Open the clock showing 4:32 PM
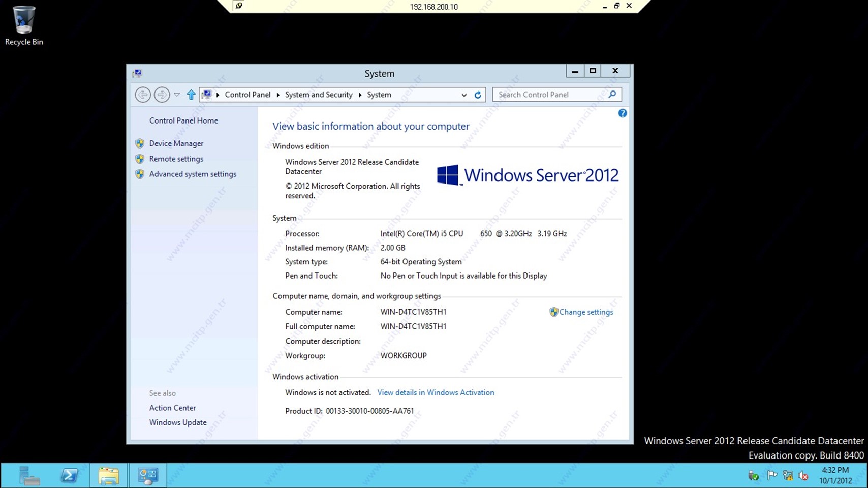Viewport: 868px width, 488px height. (x=835, y=475)
